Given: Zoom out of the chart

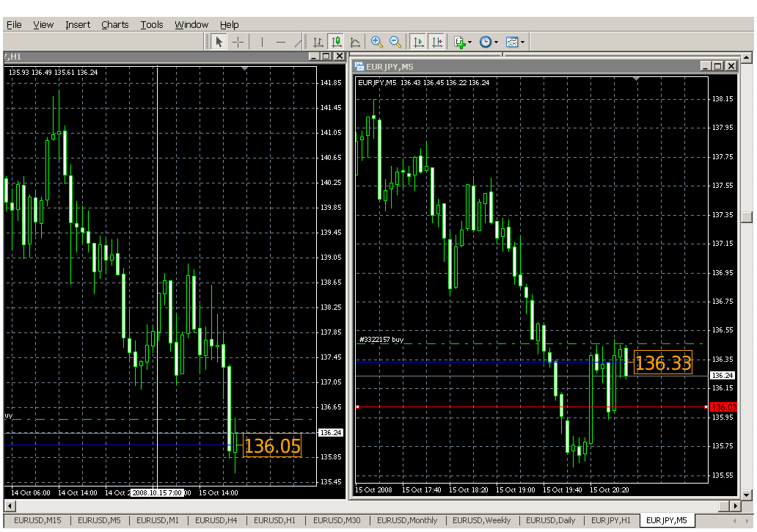Looking at the screenshot, I should [x=395, y=43].
